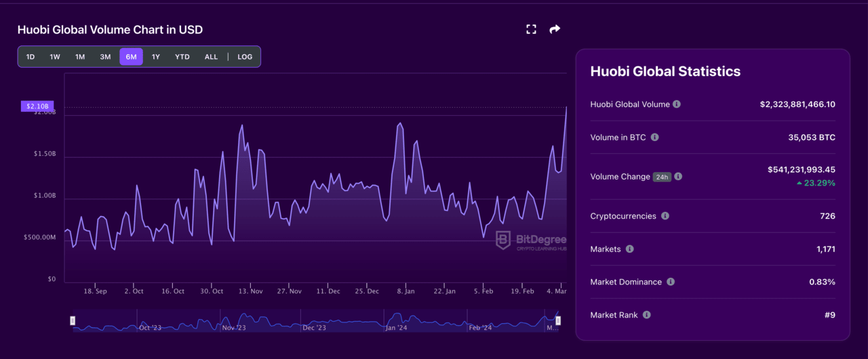Image resolution: width=868 pixels, height=359 pixels.
Task: Click info icon next to Market Rank
Action: point(647,315)
